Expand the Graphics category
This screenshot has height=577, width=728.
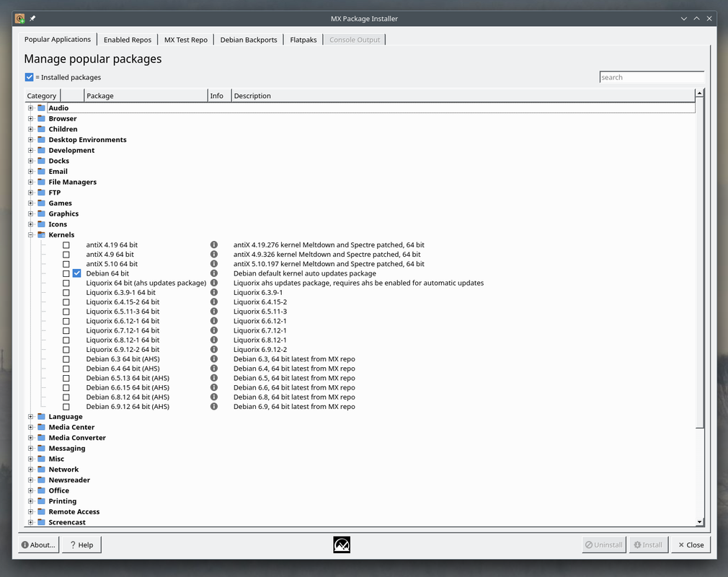[31, 213]
